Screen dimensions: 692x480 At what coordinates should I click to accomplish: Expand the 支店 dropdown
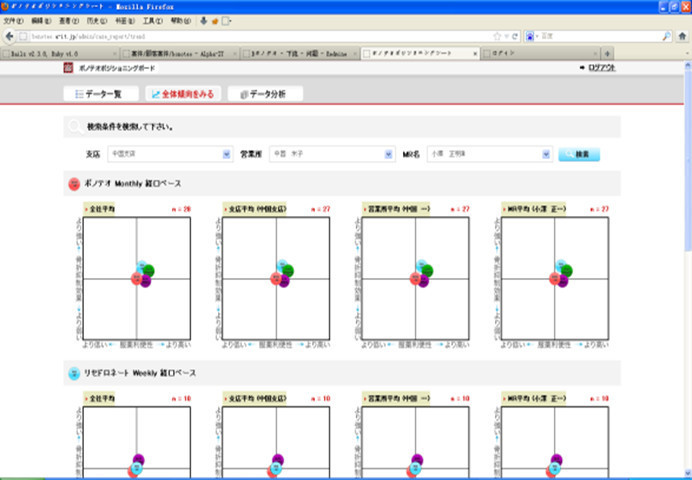coord(226,154)
